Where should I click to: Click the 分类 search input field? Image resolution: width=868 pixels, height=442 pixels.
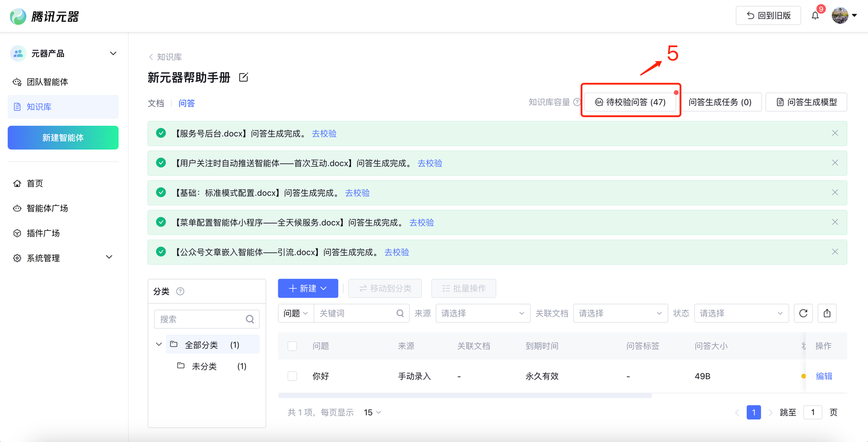coord(201,319)
